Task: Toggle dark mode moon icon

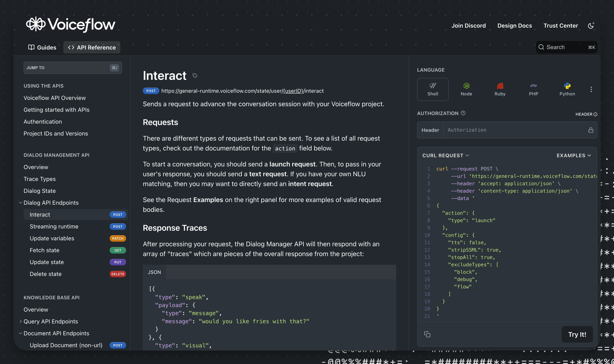Action: 591,26
